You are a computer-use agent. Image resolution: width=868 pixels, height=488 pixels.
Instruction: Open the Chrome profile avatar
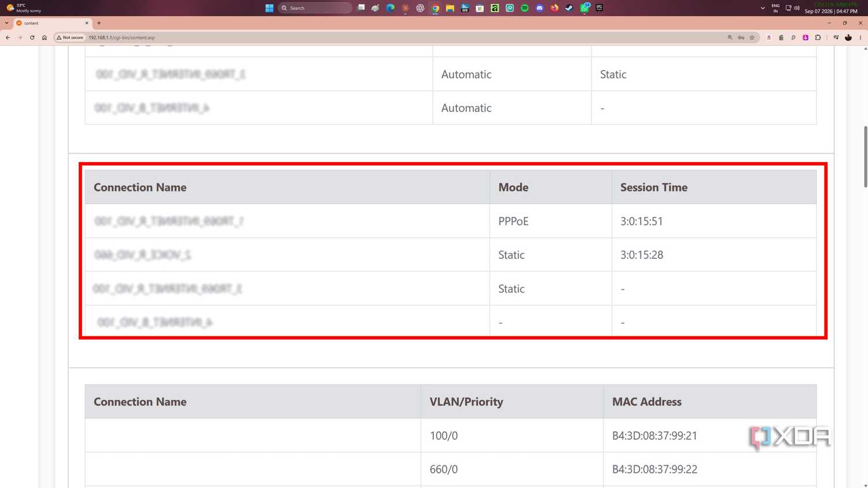pyautogui.click(x=848, y=38)
